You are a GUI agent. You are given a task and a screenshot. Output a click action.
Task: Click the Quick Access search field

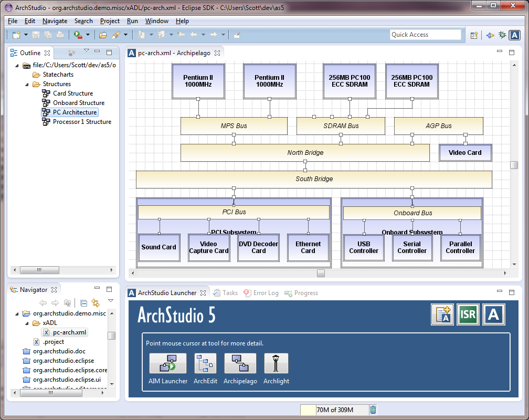(426, 35)
